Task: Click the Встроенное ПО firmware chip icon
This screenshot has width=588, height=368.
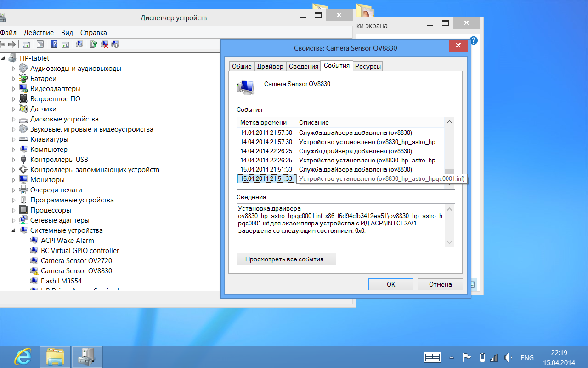Action: [23, 99]
